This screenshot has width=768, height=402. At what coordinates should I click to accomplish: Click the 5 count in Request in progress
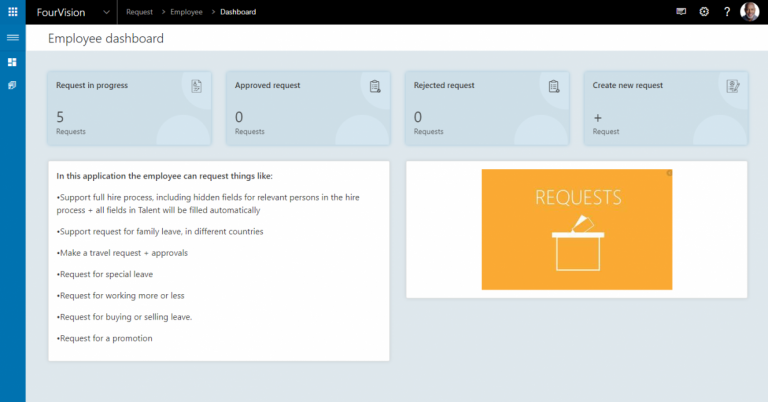point(60,117)
